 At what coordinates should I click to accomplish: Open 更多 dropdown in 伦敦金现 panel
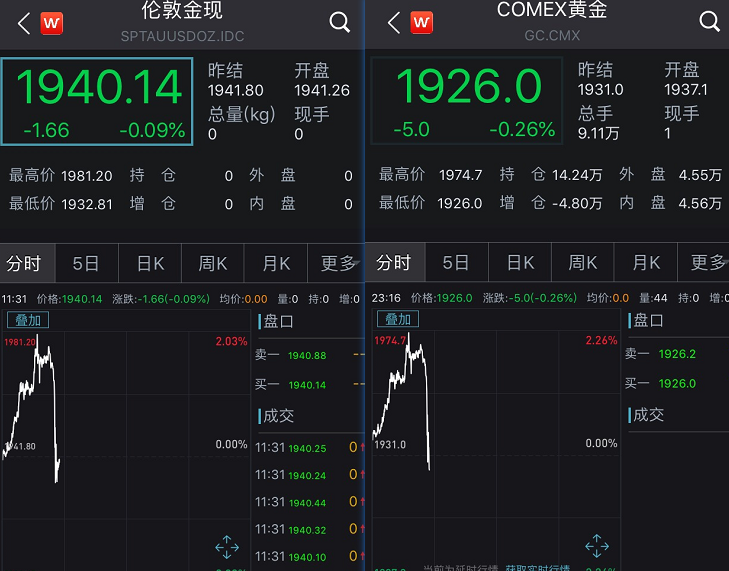tap(336, 263)
